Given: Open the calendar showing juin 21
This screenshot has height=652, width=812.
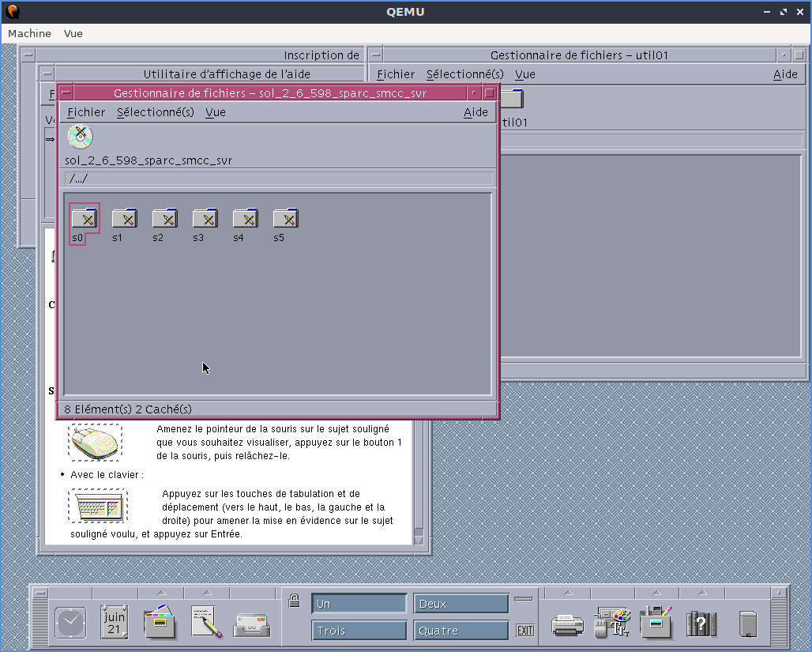Looking at the screenshot, I should (115, 622).
